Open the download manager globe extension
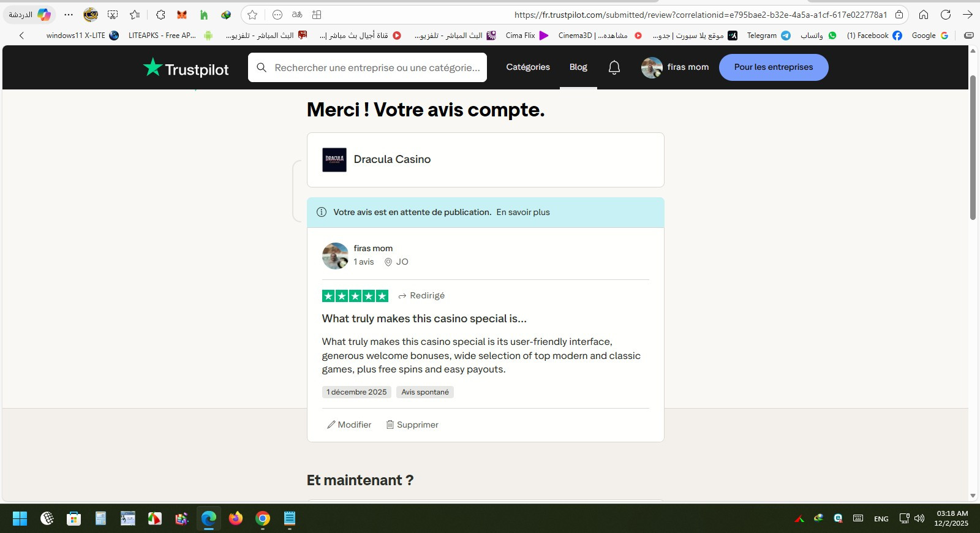Image resolution: width=980 pixels, height=533 pixels. [x=226, y=15]
